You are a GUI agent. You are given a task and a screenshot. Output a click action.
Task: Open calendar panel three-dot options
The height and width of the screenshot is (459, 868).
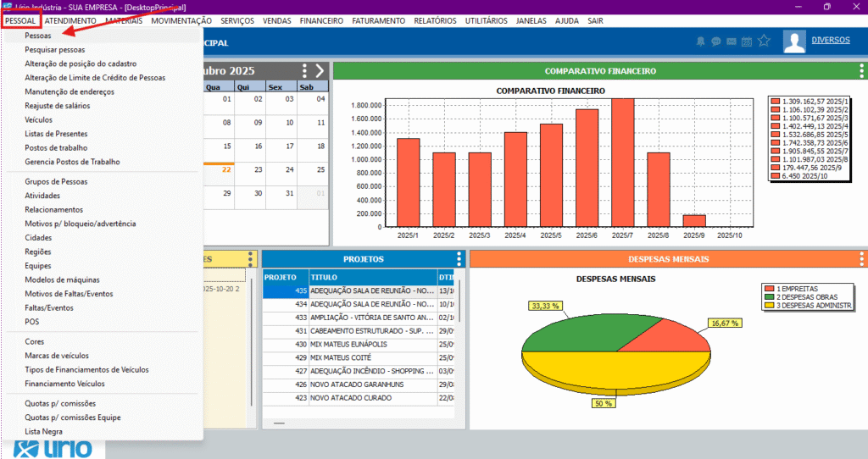coord(305,71)
